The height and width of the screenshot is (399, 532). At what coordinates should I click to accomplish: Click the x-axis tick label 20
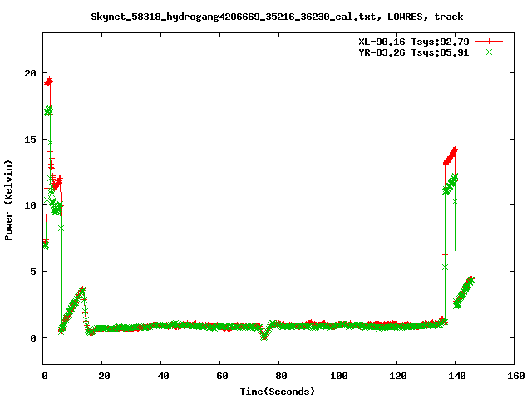coord(104,376)
